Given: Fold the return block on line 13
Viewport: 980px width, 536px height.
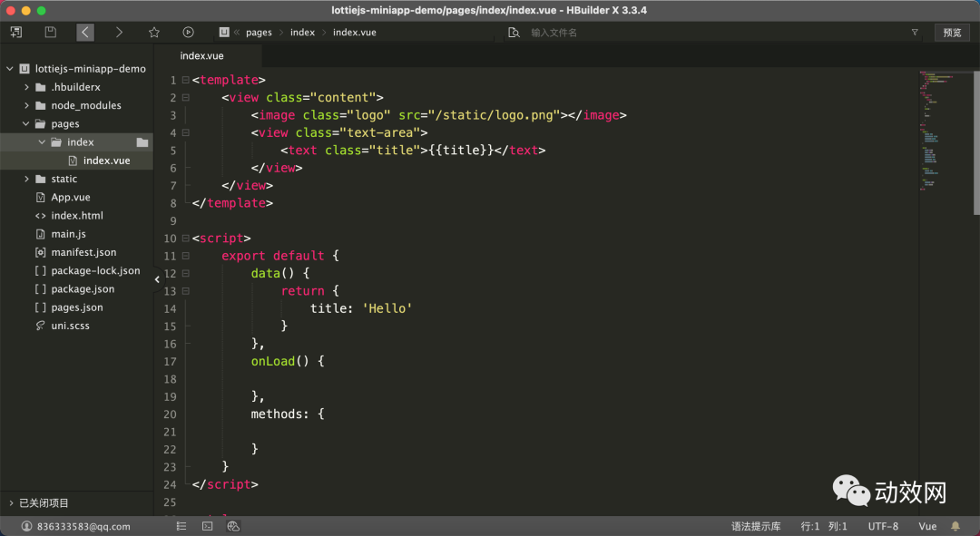Looking at the screenshot, I should pyautogui.click(x=186, y=290).
